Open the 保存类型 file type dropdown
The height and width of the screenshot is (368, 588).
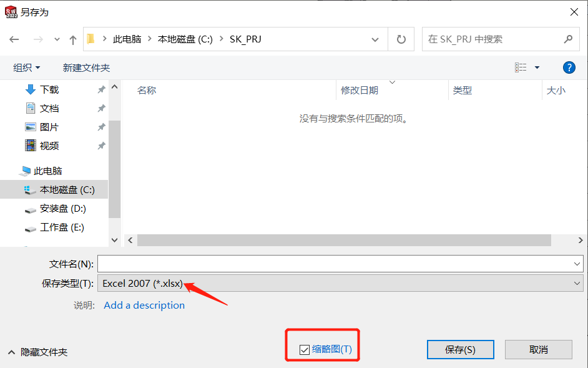[576, 283]
